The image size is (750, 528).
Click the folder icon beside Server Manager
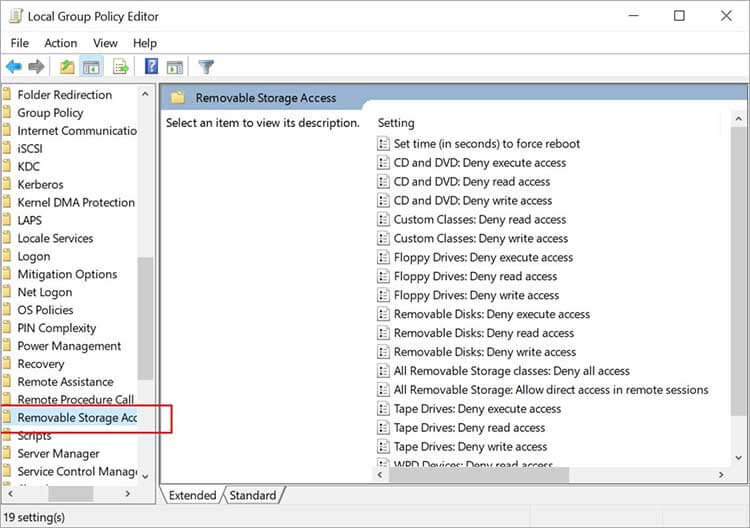click(7, 453)
